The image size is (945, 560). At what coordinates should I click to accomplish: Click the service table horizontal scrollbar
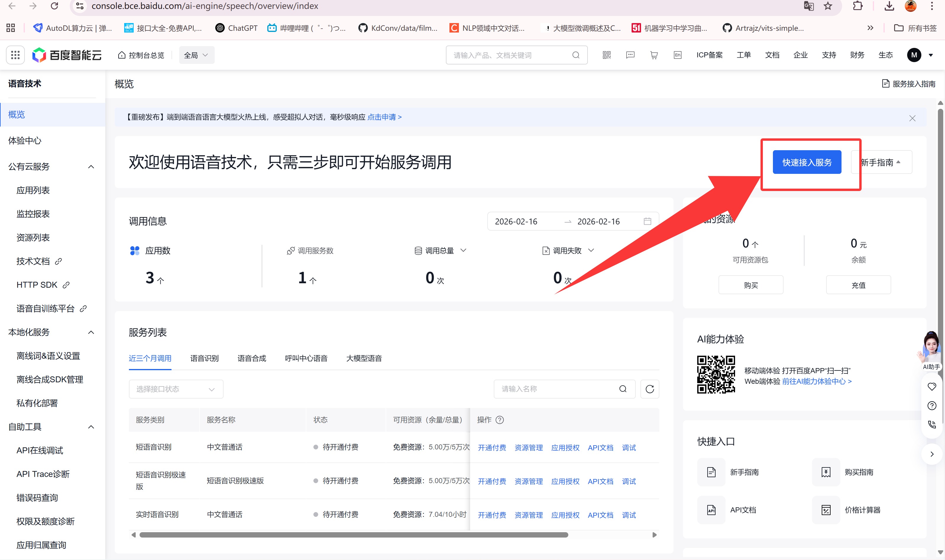click(354, 535)
